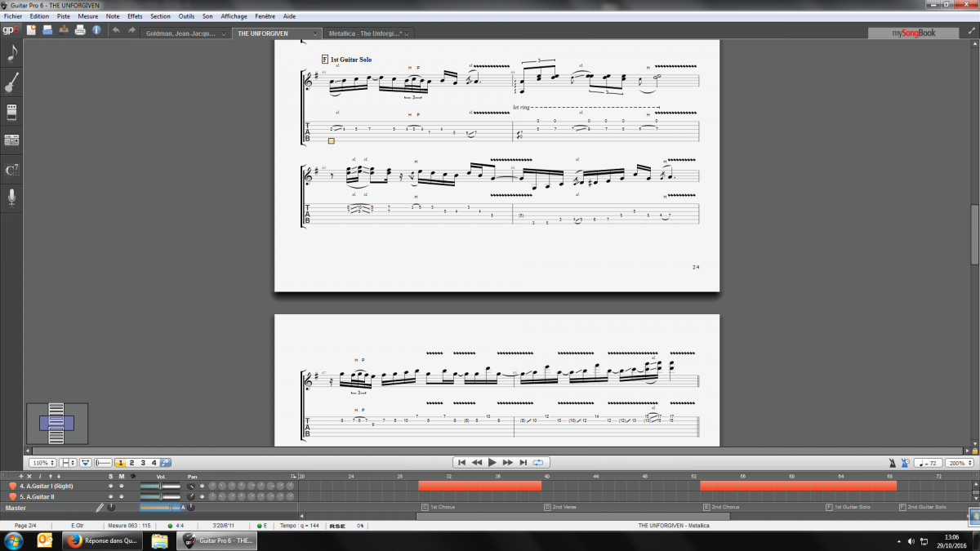Open the lyrics panel (microphone icon)
This screenshot has width=980, height=551.
tap(11, 198)
